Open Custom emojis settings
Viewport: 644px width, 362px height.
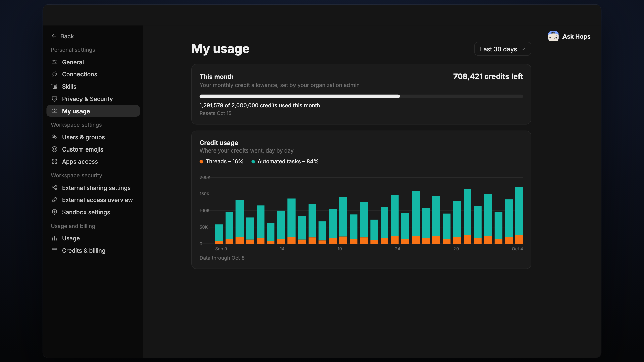93,149
